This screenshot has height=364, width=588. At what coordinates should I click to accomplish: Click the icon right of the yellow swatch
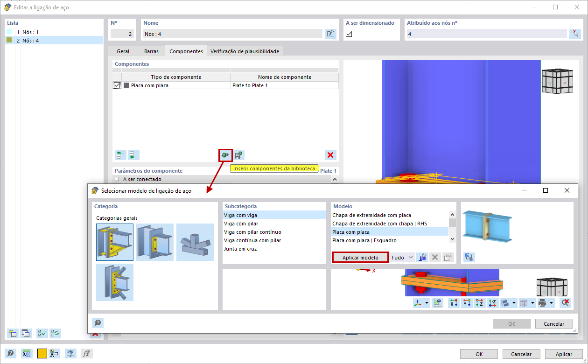point(54,354)
